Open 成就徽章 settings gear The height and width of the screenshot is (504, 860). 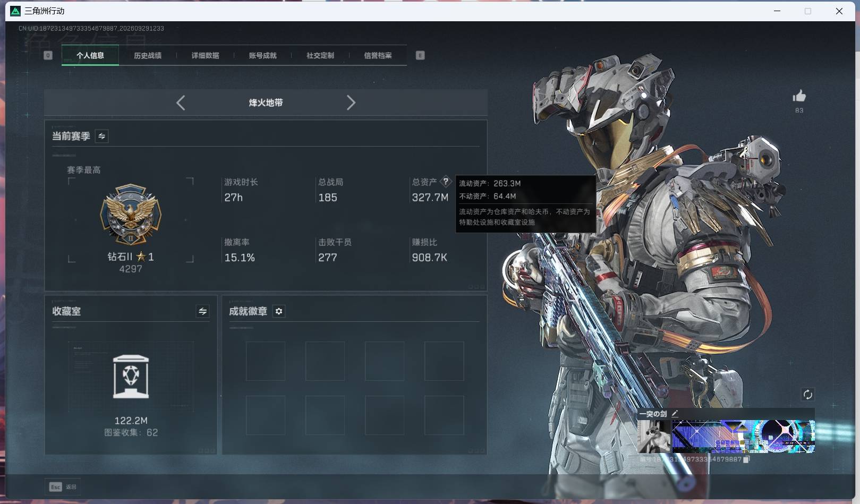coord(279,311)
